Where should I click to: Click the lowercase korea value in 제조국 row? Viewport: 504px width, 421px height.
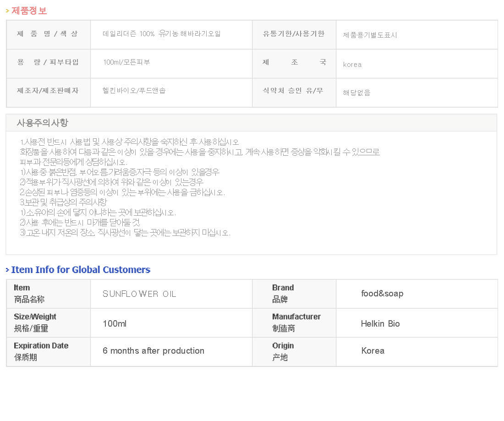click(352, 65)
